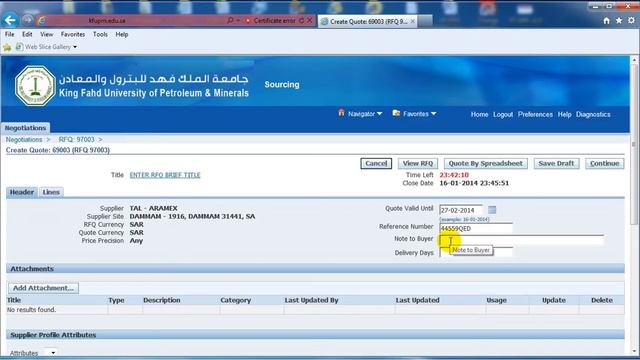Click the KFUPM university logo emblem
Screen dimensions: 640x360
coord(35,85)
